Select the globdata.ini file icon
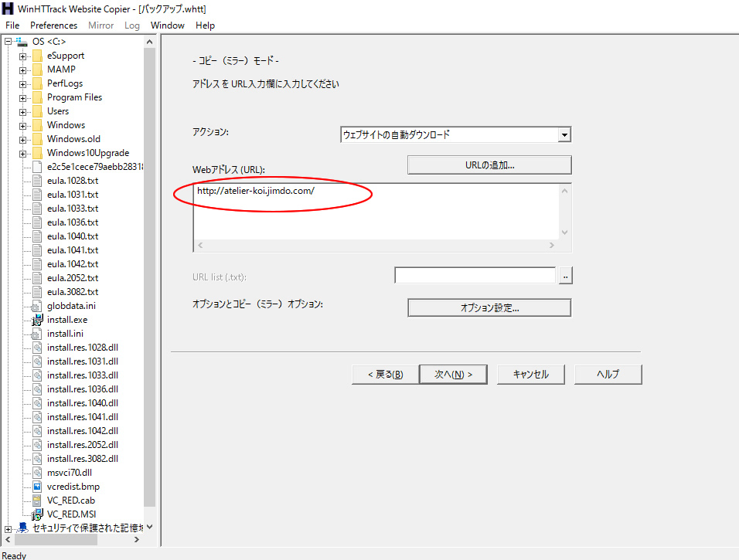 pos(37,305)
